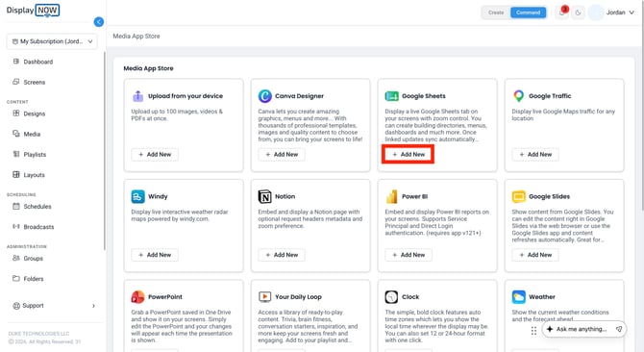Click the Broadcasts sidebar icon
The height and width of the screenshot is (352, 644).
[x=16, y=226]
